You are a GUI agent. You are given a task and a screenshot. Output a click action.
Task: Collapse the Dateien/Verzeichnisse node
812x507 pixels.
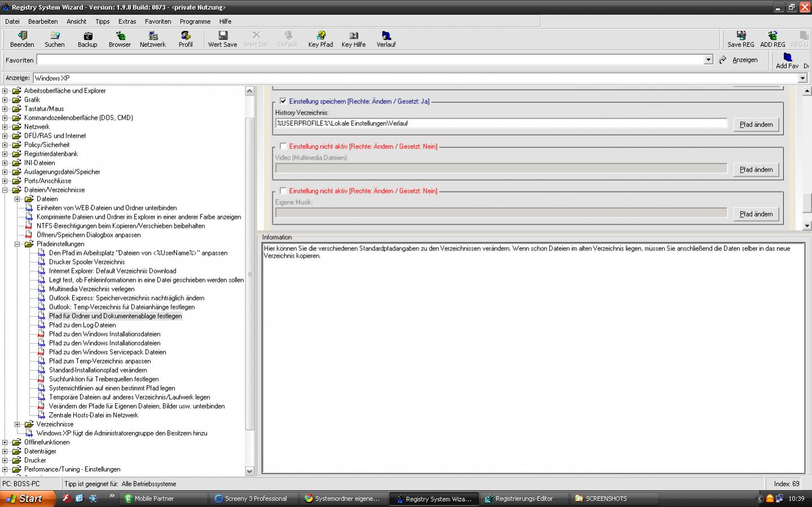coord(5,190)
